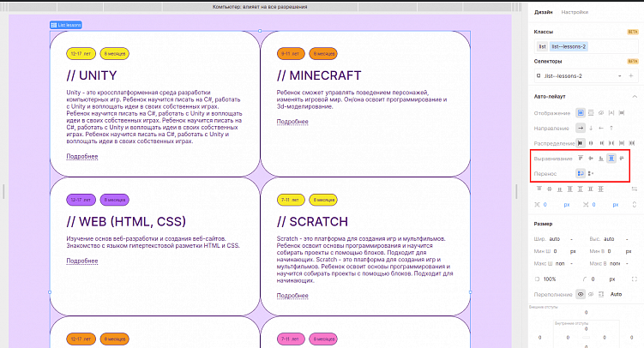Set Переполнение to scroll icon
The image size is (644, 348).
click(601, 294)
